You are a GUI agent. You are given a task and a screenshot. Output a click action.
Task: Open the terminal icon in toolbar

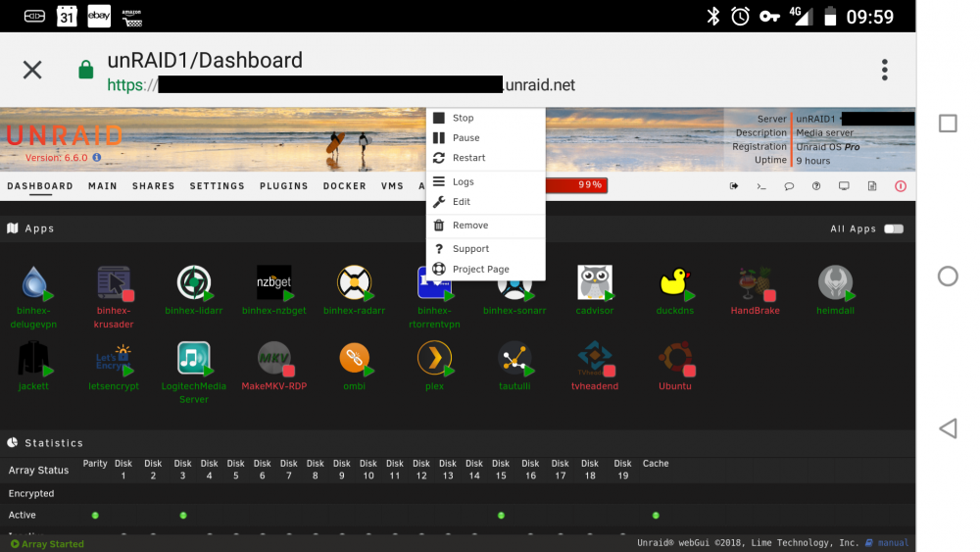761,186
